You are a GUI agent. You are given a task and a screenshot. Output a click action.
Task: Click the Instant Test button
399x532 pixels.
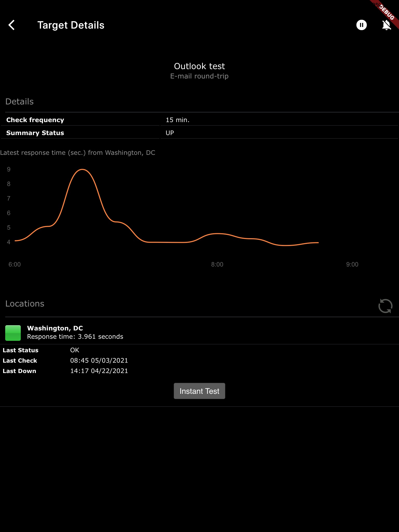point(199,391)
